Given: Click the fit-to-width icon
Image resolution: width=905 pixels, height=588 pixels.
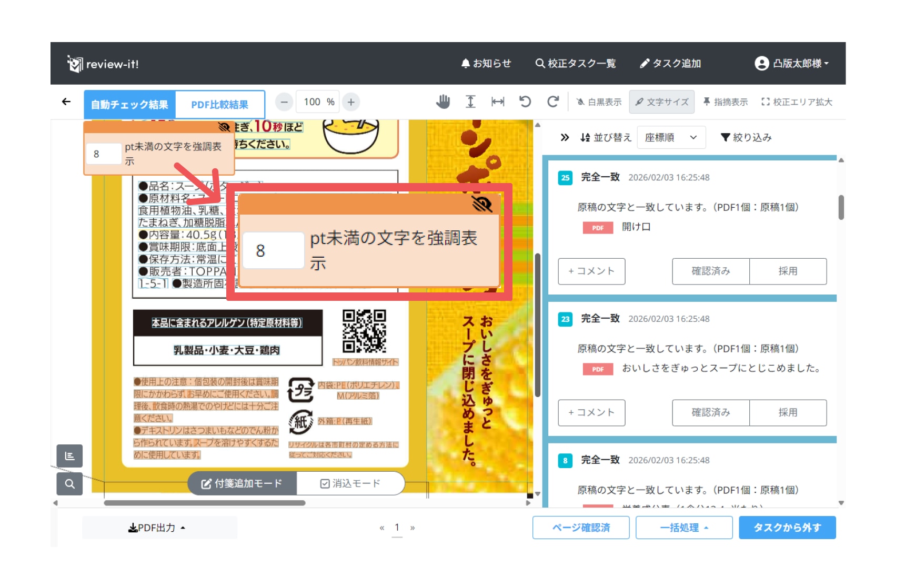Looking at the screenshot, I should pyautogui.click(x=497, y=102).
